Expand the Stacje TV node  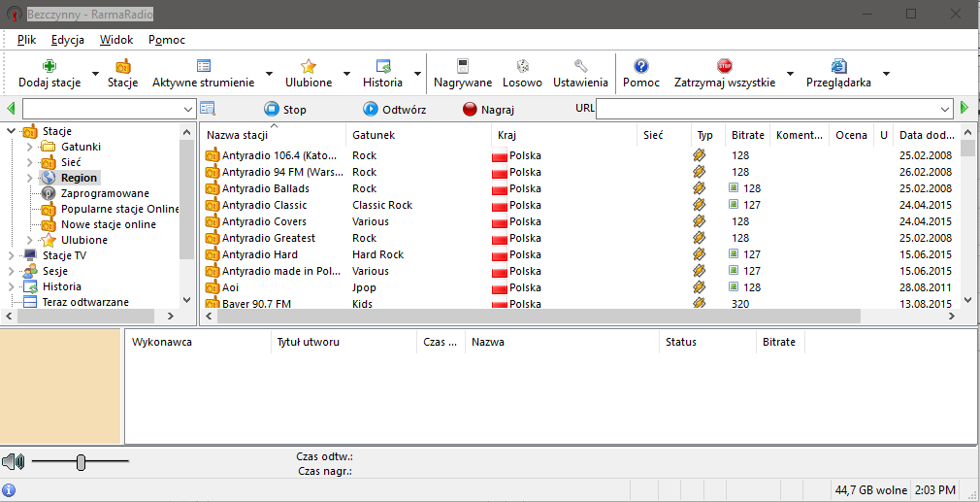point(11,255)
